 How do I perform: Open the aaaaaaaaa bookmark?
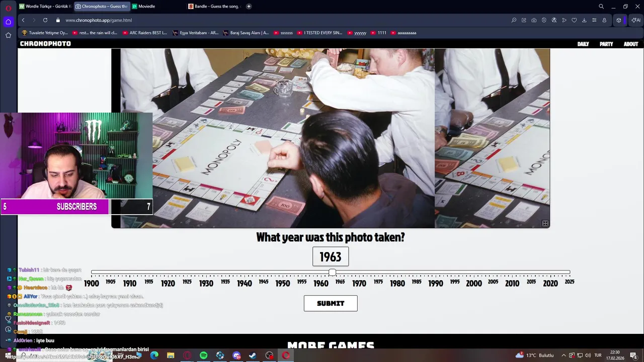[404, 33]
